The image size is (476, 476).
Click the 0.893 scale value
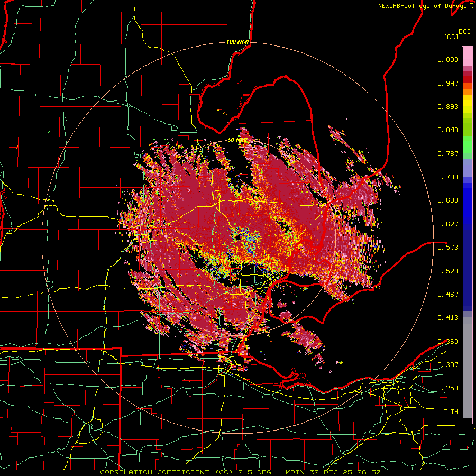tap(448, 106)
